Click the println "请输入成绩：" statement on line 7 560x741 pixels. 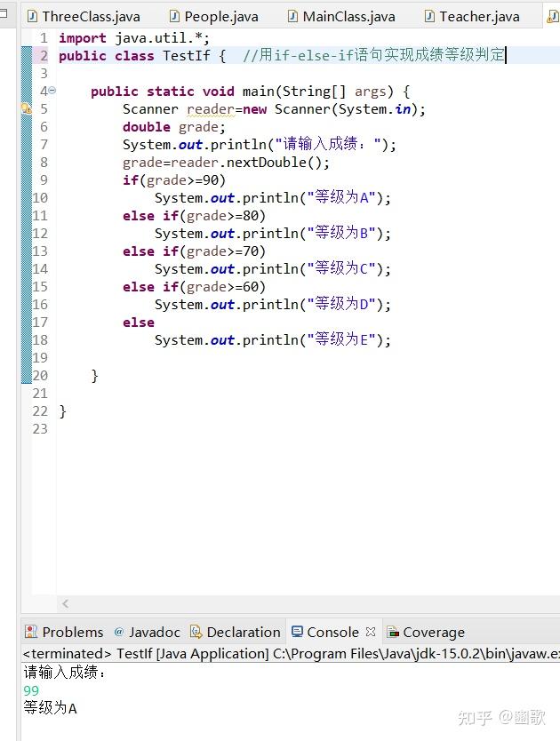(x=260, y=144)
